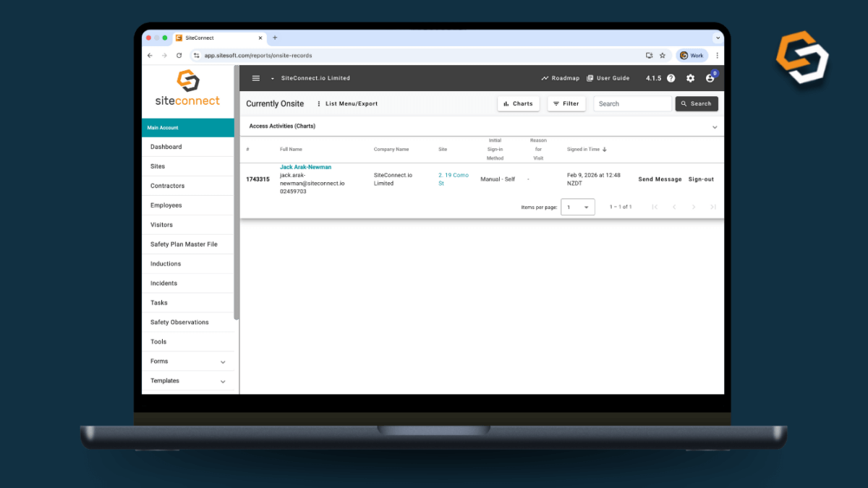Select Inductions in the sidebar
The width and height of the screenshot is (868, 488).
[x=166, y=264]
